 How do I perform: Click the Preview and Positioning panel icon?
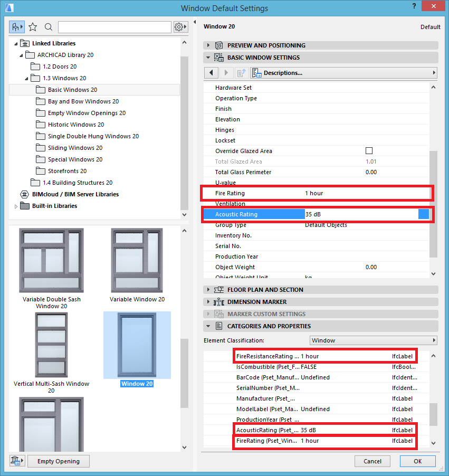click(x=219, y=45)
